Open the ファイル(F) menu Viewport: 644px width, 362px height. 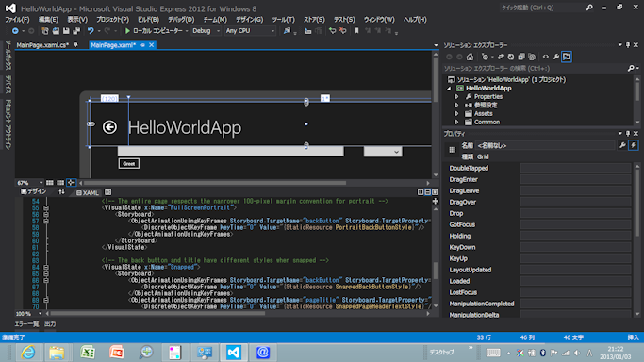(x=17, y=20)
